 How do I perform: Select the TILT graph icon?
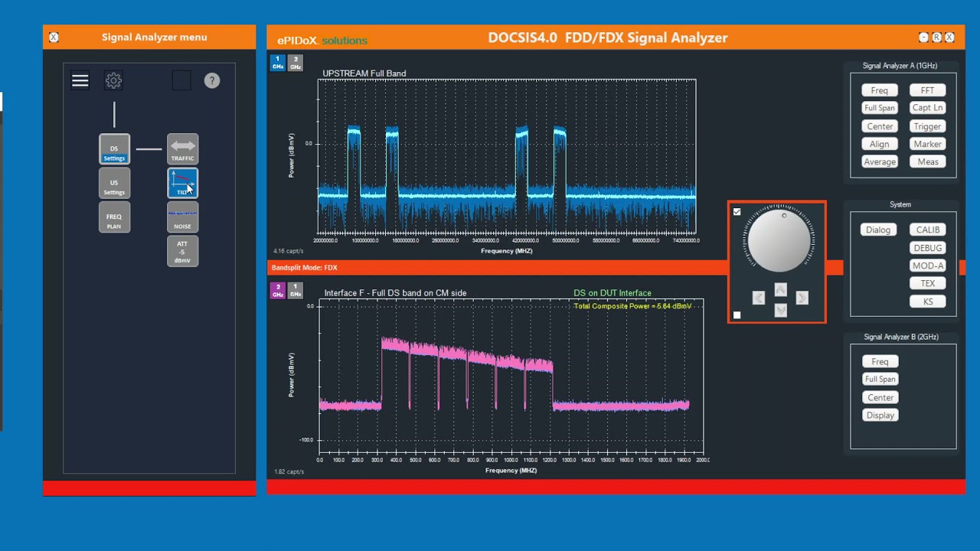(x=182, y=184)
